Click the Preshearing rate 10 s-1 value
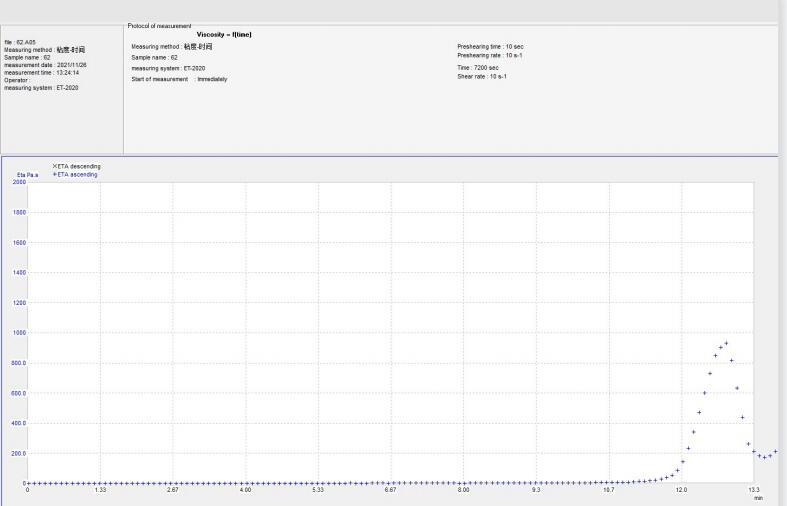 pos(489,55)
